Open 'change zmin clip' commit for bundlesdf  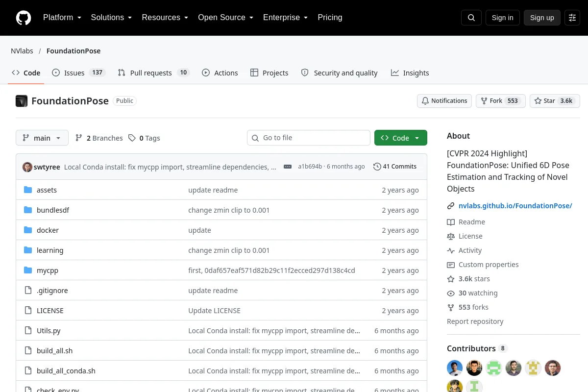point(229,210)
